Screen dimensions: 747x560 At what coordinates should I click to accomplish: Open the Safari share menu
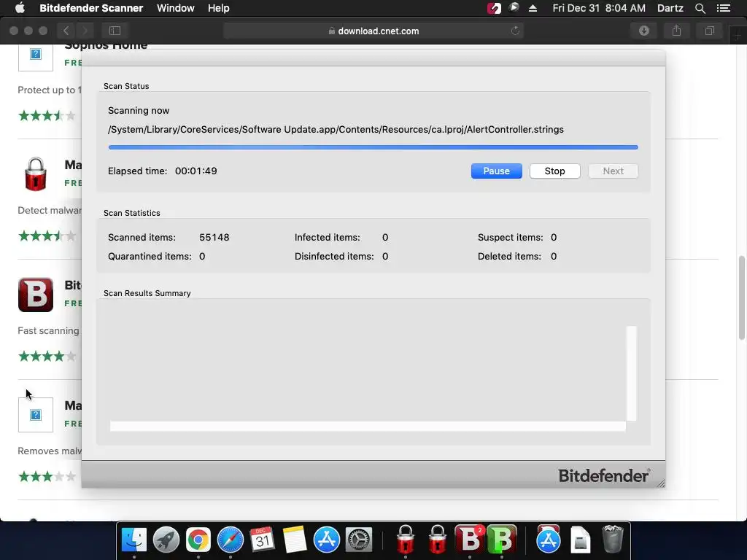676,31
